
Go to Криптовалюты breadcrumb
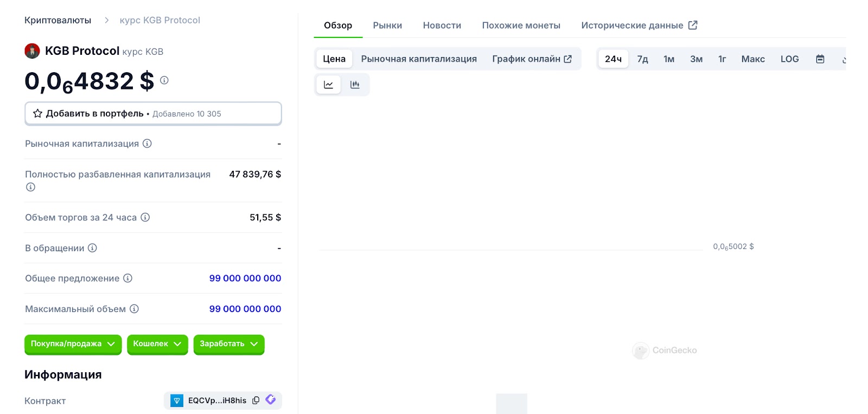58,20
